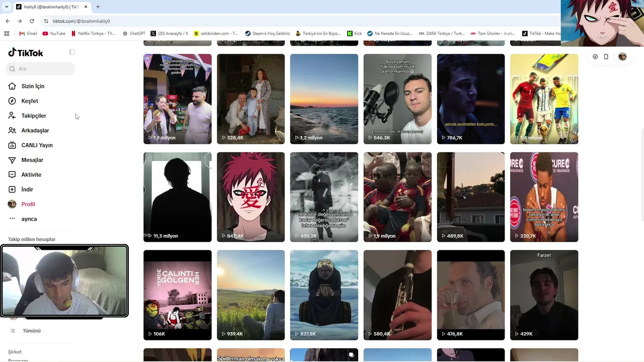
Task: Play the market video with 1,9 milyon views
Action: point(178,99)
